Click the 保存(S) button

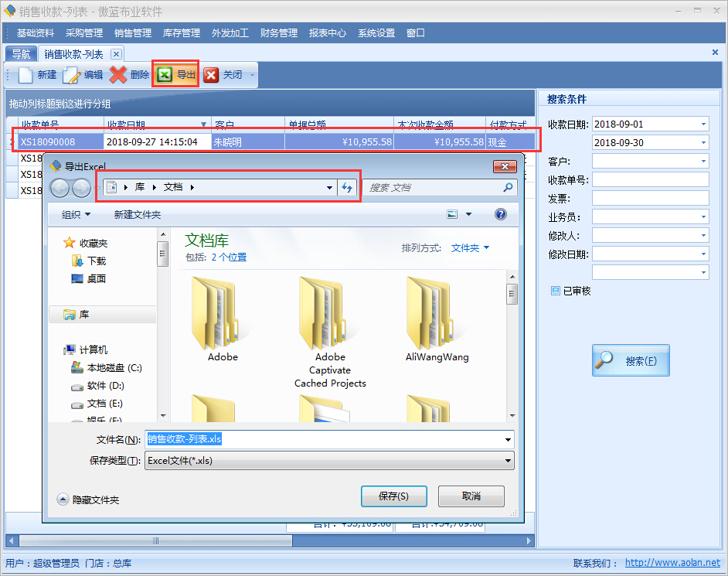click(x=393, y=496)
